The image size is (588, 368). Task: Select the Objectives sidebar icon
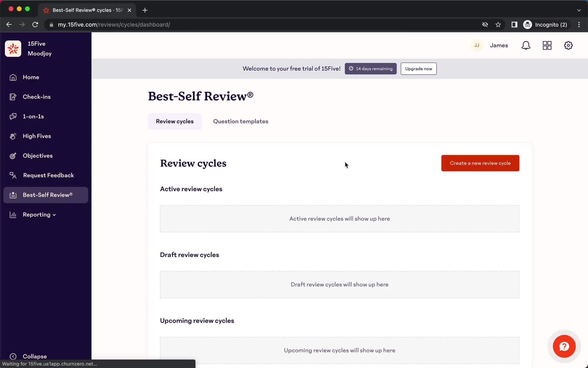[13, 155]
